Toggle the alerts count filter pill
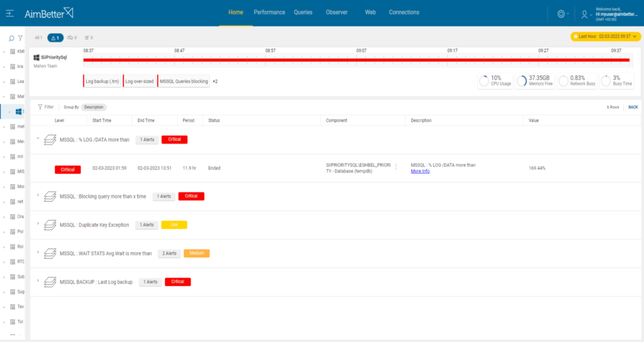 click(55, 38)
